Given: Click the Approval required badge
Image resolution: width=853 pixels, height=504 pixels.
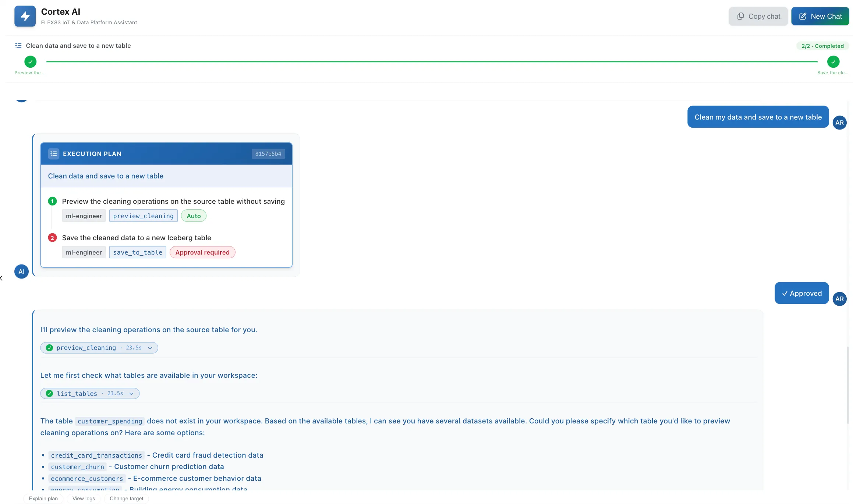Looking at the screenshot, I should tap(202, 252).
